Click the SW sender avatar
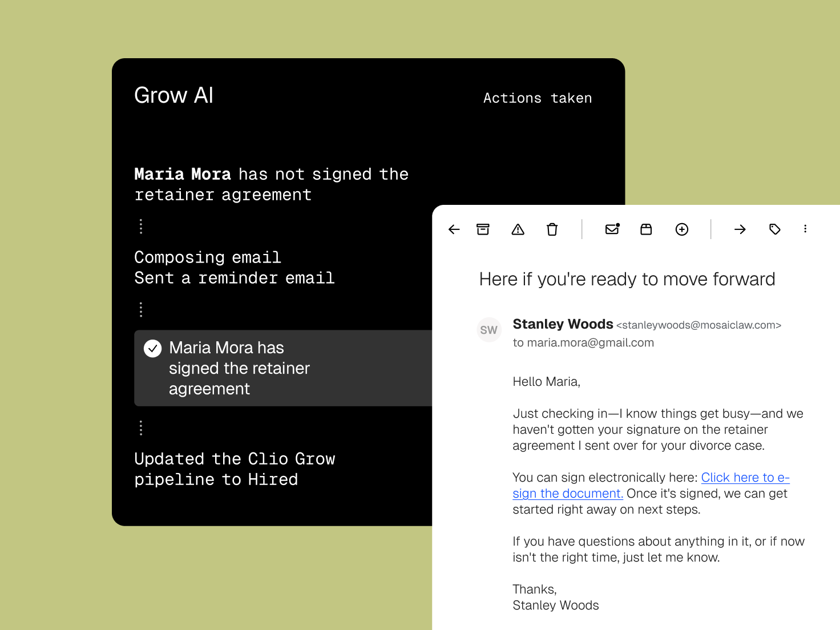 tap(489, 330)
